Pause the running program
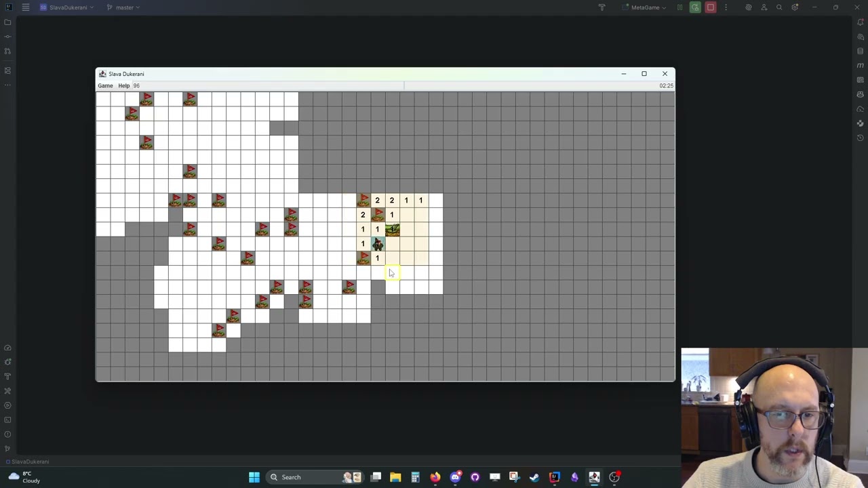This screenshot has width=868, height=488. (679, 7)
